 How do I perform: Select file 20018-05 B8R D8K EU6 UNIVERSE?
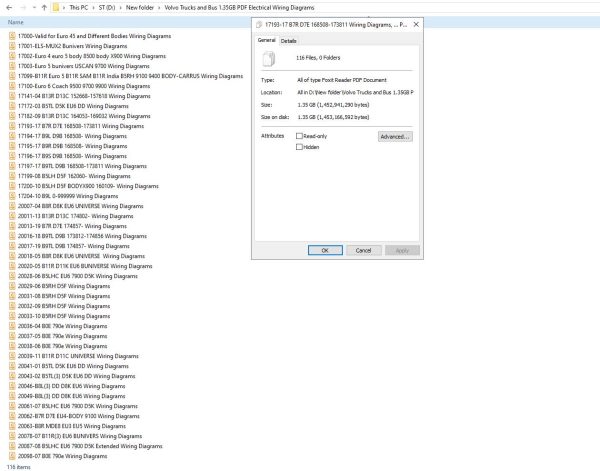(x=81, y=256)
